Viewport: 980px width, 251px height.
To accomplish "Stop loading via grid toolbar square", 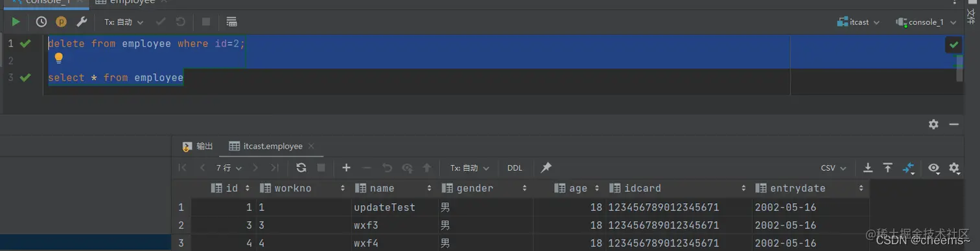I will pyautogui.click(x=321, y=168).
